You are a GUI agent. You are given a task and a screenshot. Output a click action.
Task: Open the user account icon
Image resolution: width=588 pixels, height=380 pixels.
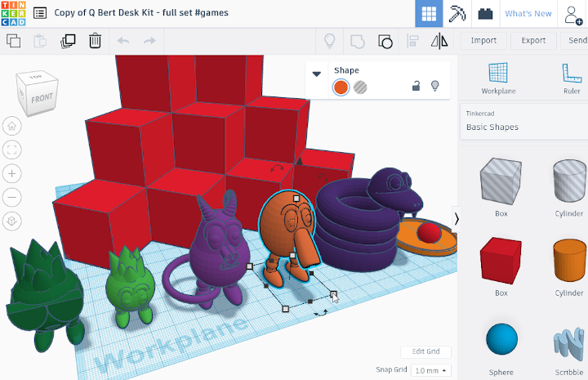pos(573,15)
